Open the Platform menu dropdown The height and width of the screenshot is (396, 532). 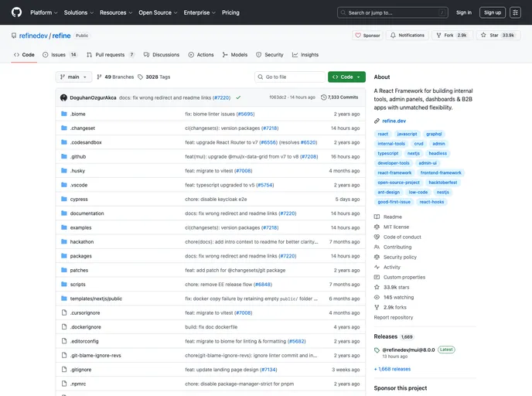tap(43, 12)
